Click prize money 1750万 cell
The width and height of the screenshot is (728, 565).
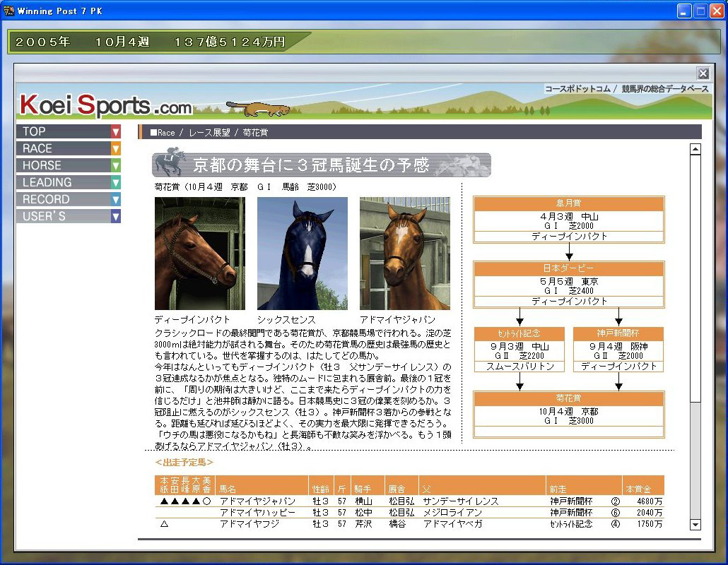click(650, 524)
